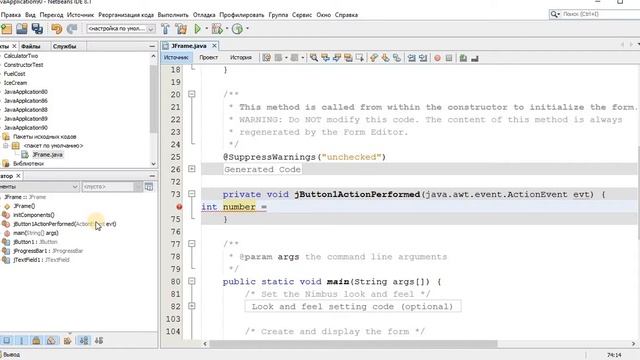Viewport: 640px width, 360px height.
Task: Click main(String[] args) in the Navigator
Action: click(x=36, y=233)
